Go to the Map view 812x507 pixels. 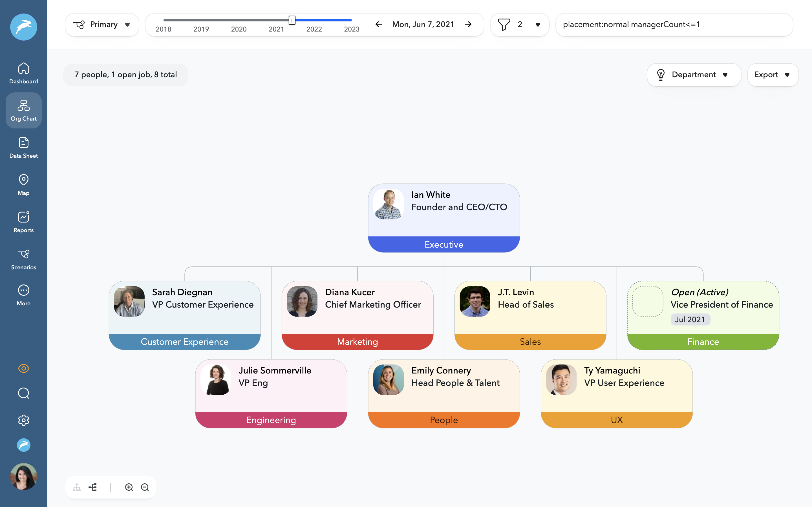point(23,185)
